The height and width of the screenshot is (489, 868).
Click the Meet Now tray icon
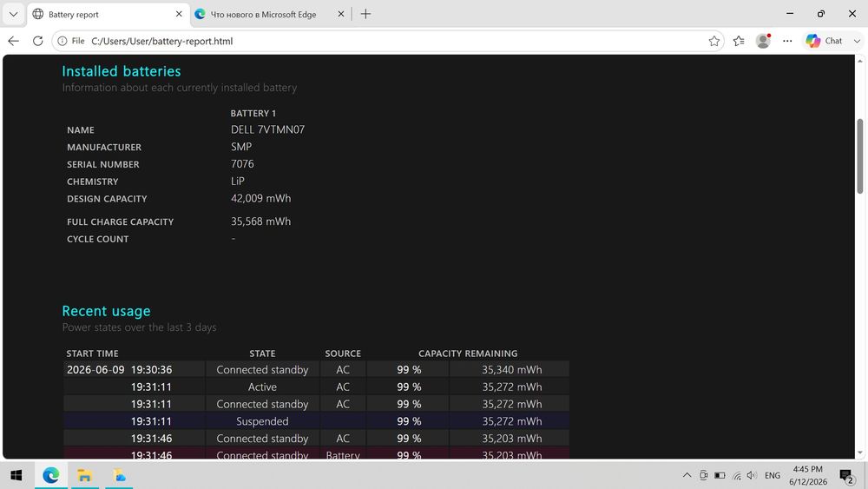[703, 475]
